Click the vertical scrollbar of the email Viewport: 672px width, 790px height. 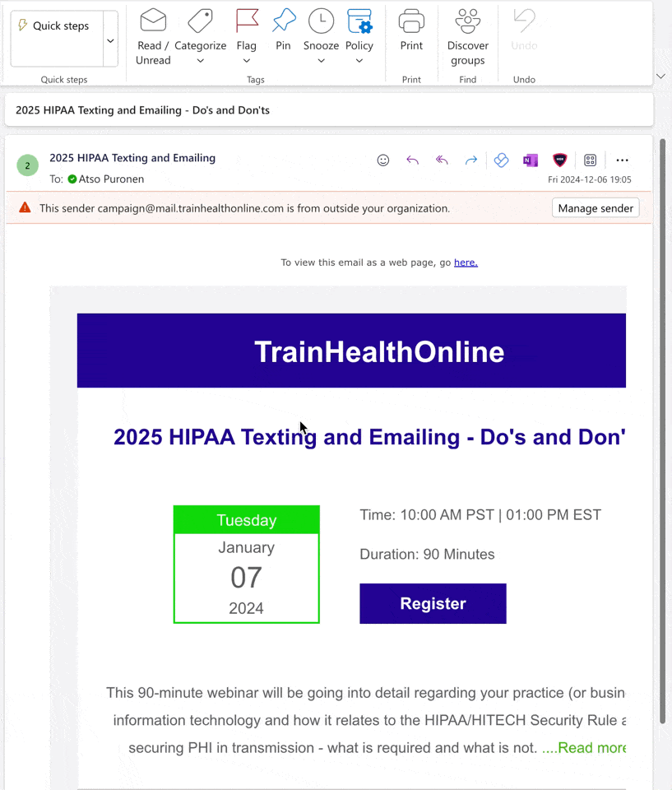pyautogui.click(x=663, y=411)
